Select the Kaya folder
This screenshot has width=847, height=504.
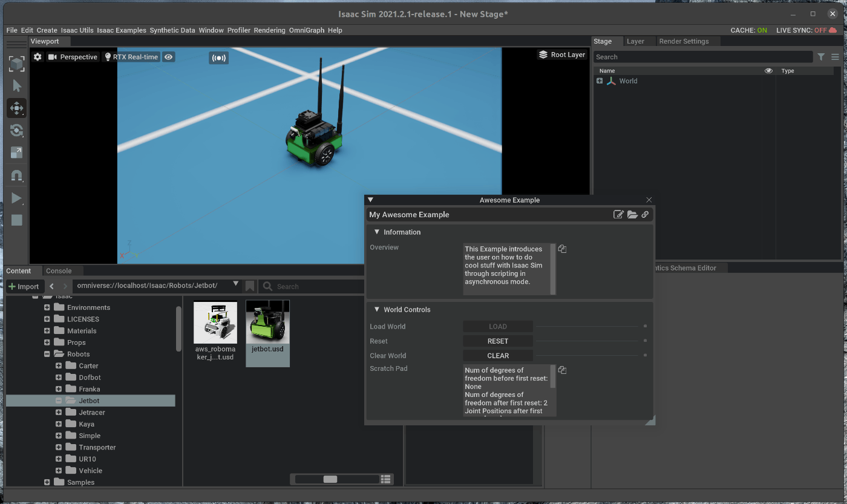[x=87, y=424]
